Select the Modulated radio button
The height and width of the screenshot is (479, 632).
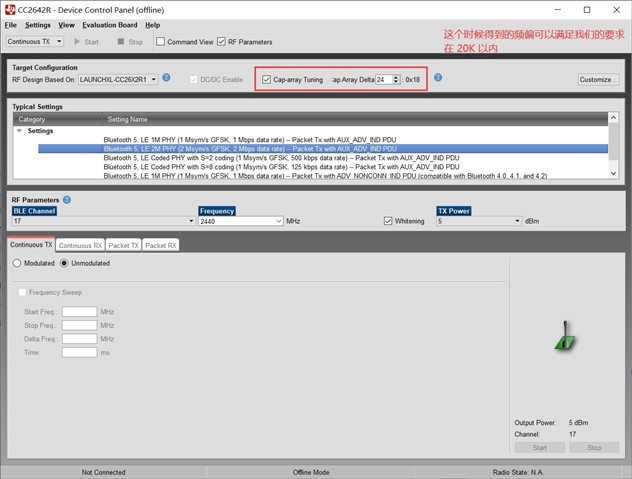(17, 263)
